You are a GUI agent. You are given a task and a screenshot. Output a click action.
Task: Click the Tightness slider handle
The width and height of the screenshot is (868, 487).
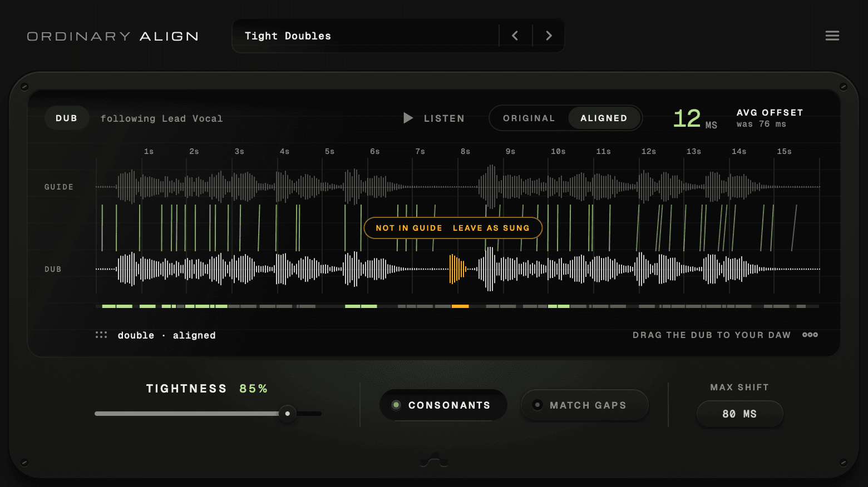287,414
